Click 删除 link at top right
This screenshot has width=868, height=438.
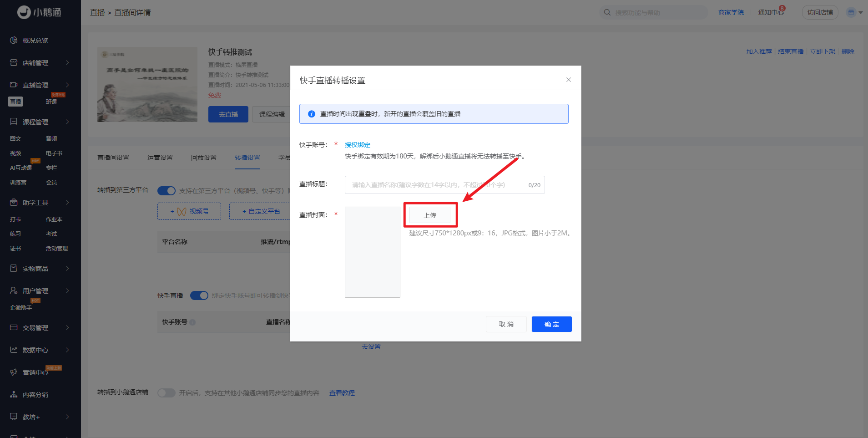coord(848,51)
